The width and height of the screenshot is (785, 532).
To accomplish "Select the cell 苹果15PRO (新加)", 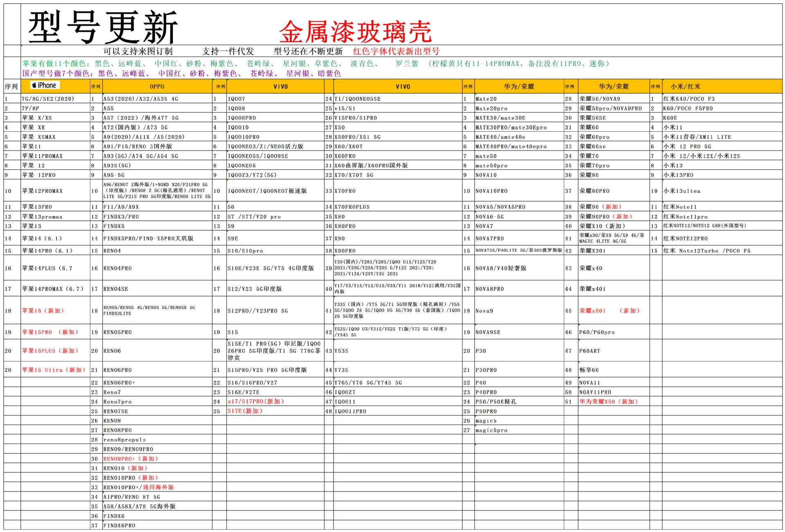I will coord(50,332).
